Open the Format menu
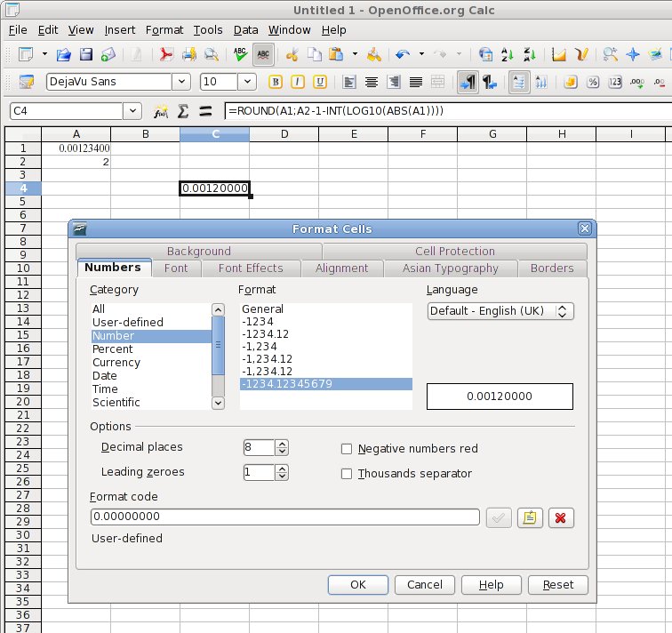Screen dimensions: 672x633 164,29
